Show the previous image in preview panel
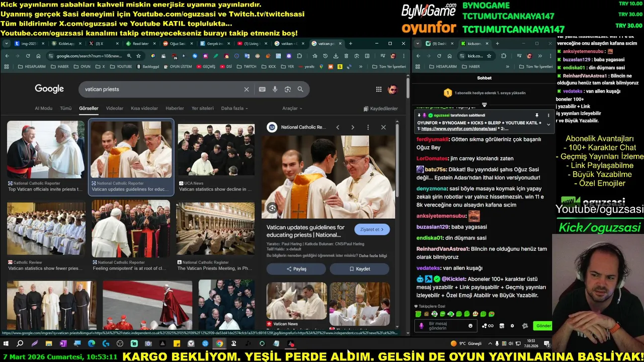644x362 pixels. (x=338, y=127)
